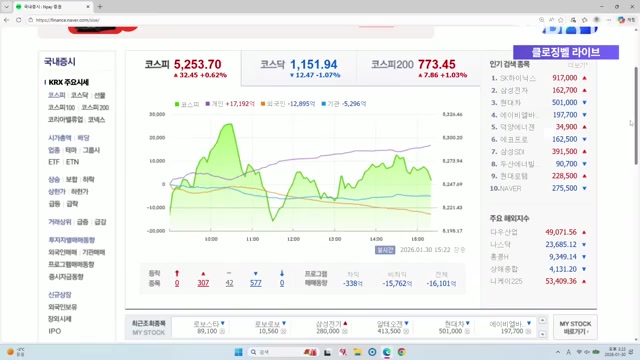
Task: Expand the tab list chevron left of the tab
Action: click(x=7, y=7)
